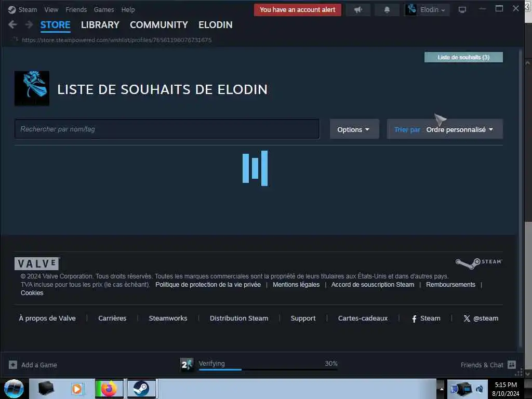Click the wishlist profile avatar image
Viewport: 532px width, 399px height.
[x=32, y=88]
